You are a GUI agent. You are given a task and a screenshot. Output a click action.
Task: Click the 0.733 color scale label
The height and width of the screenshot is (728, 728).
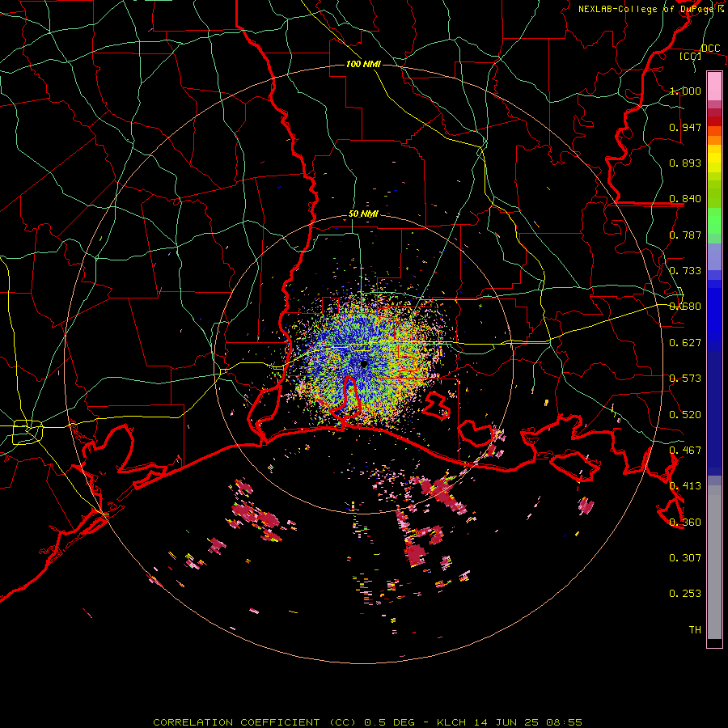tap(685, 271)
